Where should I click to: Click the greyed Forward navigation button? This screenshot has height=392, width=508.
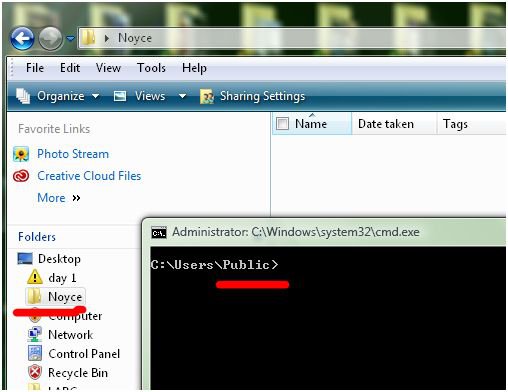click(50, 39)
